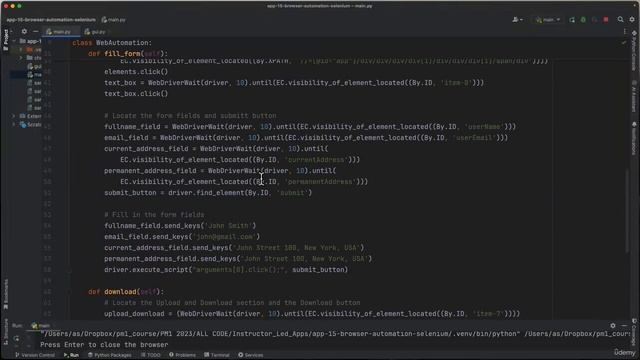Open Version Control tool window
Image resolution: width=640 pixels, height=360 pixels.
35,355
